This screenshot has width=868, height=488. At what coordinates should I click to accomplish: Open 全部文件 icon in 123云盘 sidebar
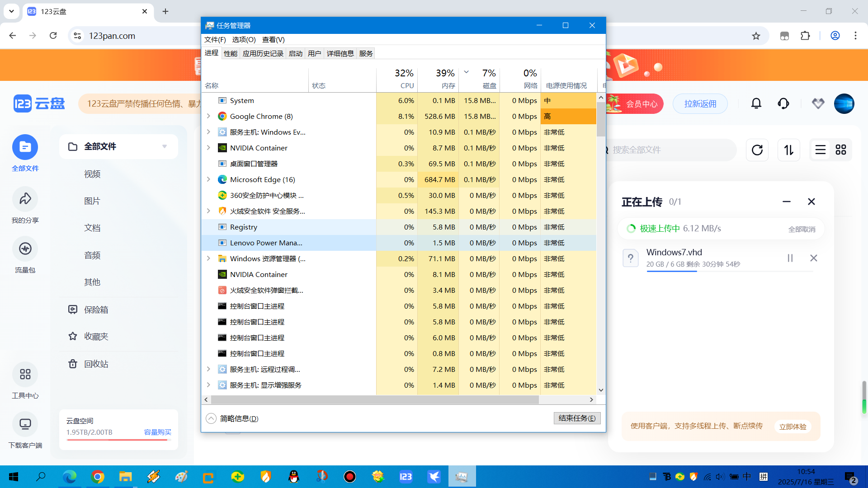(x=25, y=147)
